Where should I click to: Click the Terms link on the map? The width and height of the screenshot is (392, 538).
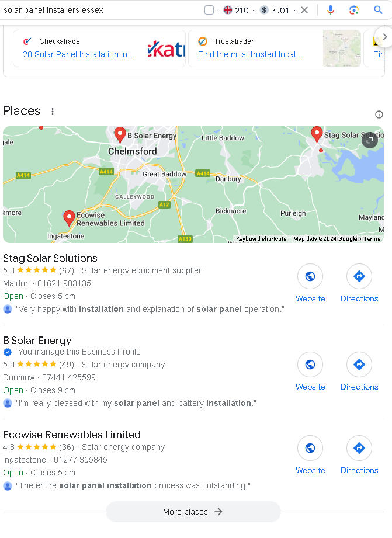coord(372,238)
